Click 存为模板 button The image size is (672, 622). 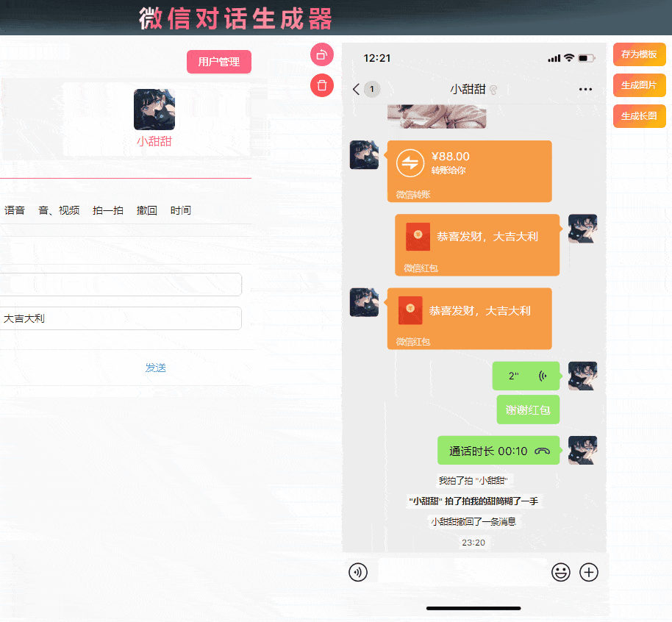[x=639, y=54]
